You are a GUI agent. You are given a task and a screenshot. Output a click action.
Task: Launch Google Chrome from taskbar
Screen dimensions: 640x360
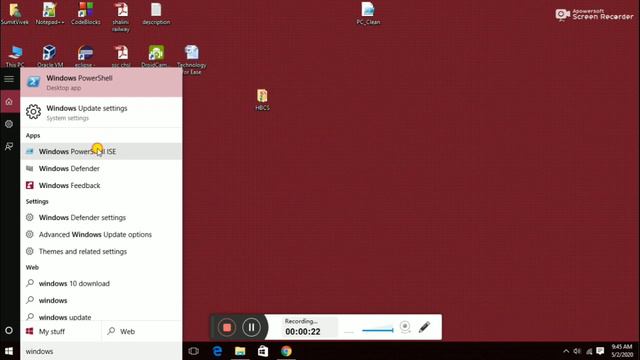[286, 351]
